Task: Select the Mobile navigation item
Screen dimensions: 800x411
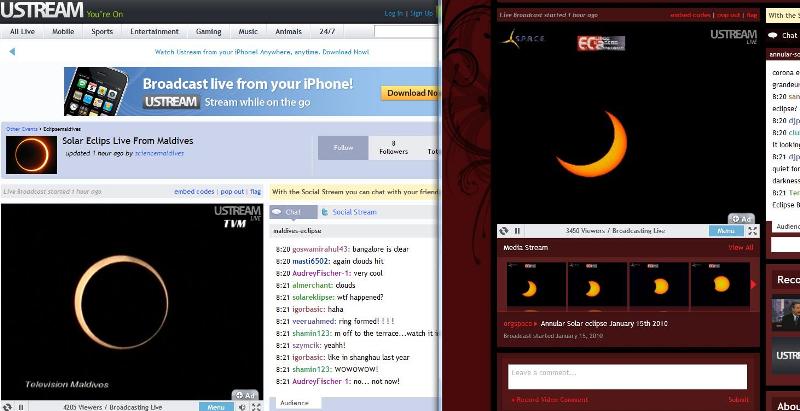Action: click(x=63, y=32)
